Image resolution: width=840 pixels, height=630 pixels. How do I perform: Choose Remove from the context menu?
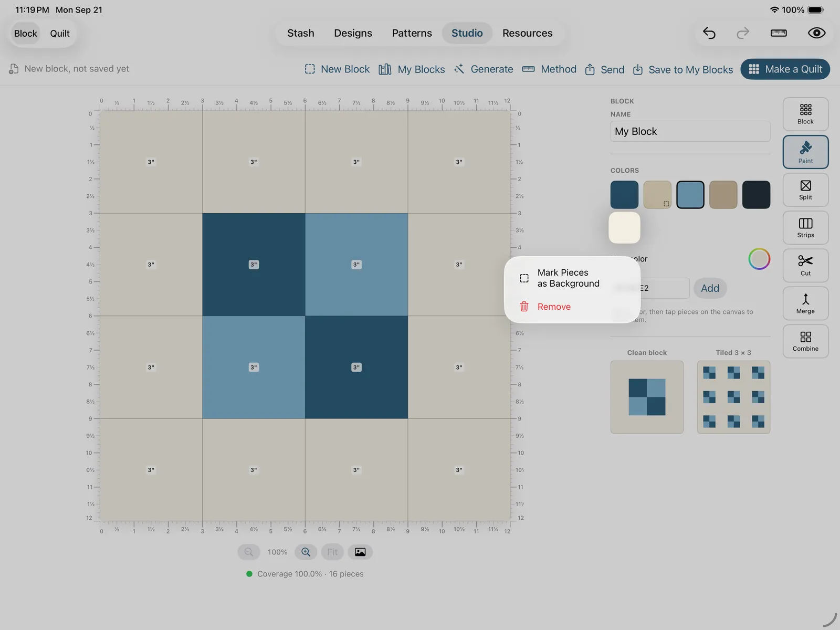572,307
